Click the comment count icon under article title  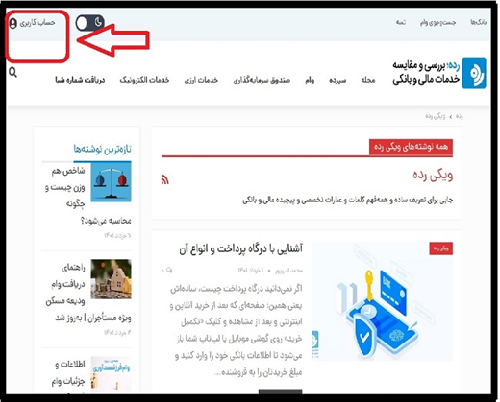[x=168, y=270]
